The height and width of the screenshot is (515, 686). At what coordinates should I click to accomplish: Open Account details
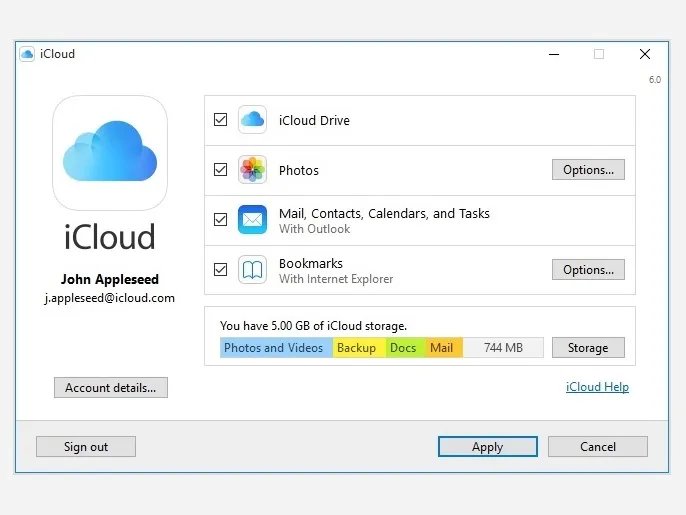click(111, 388)
